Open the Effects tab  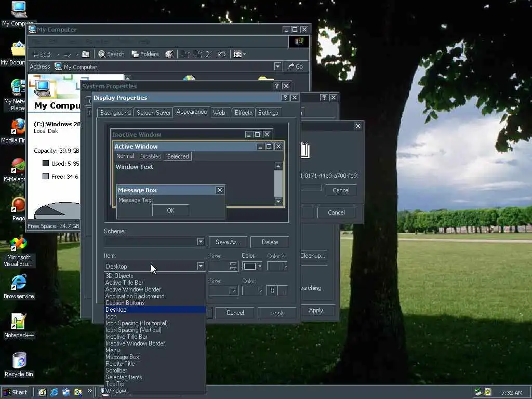click(243, 113)
